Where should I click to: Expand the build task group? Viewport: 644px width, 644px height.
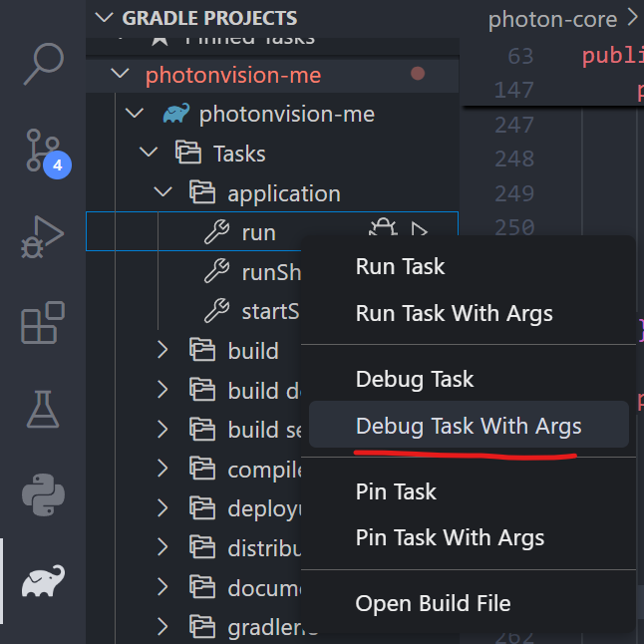[162, 350]
